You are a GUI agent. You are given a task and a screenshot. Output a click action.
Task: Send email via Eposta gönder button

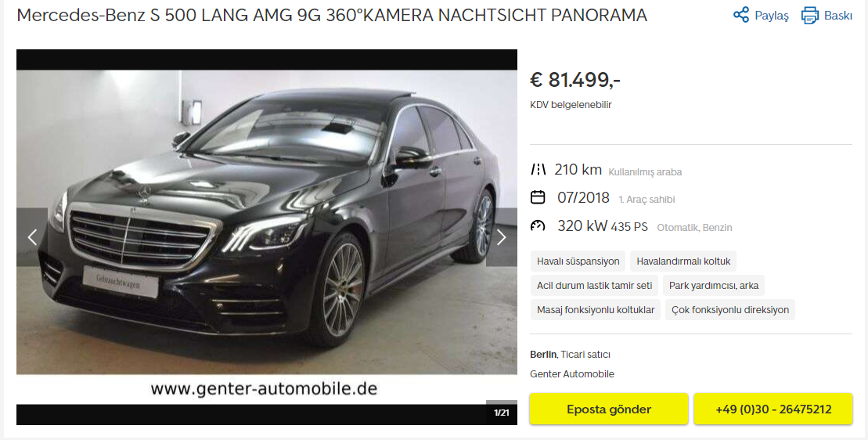tap(609, 409)
